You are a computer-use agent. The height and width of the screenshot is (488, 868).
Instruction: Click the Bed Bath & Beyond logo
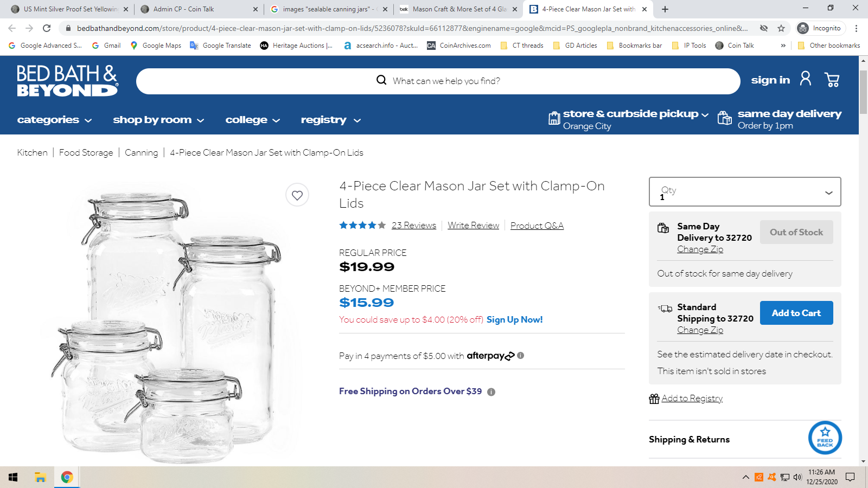67,81
